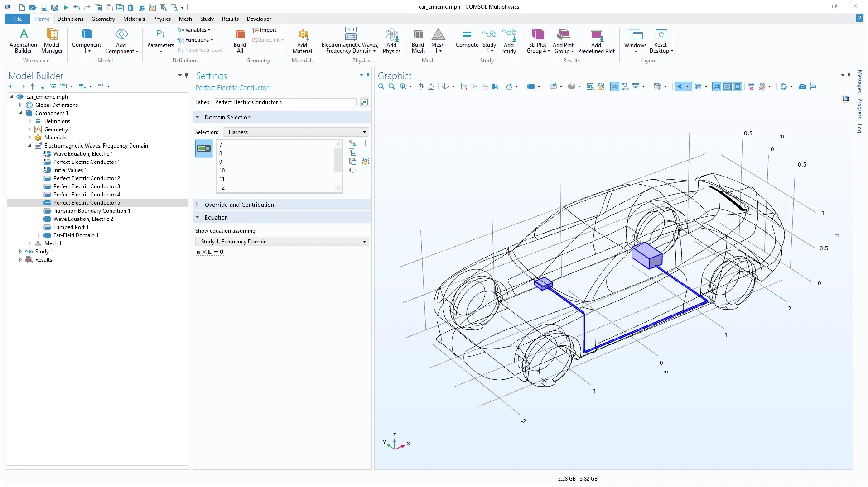Viewport: 868px width, 487px height.
Task: Clear the selection with the broom icon
Action: tap(366, 162)
